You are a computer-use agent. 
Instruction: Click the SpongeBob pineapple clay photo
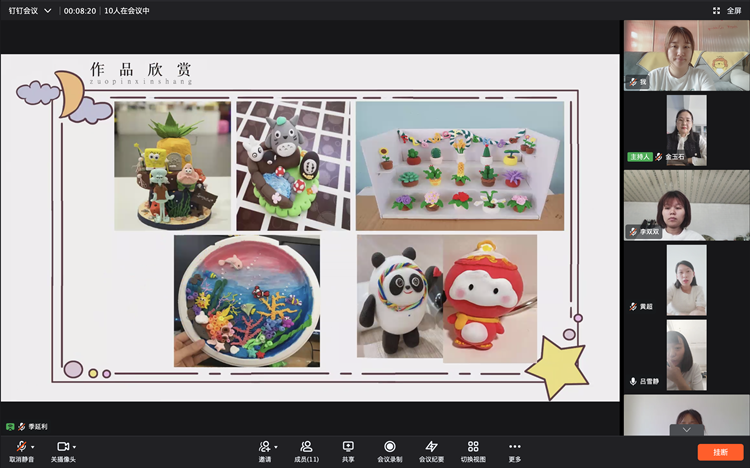(172, 166)
